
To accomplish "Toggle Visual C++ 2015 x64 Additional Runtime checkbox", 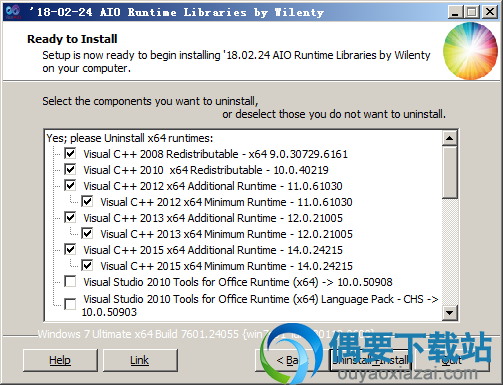I will [70, 250].
